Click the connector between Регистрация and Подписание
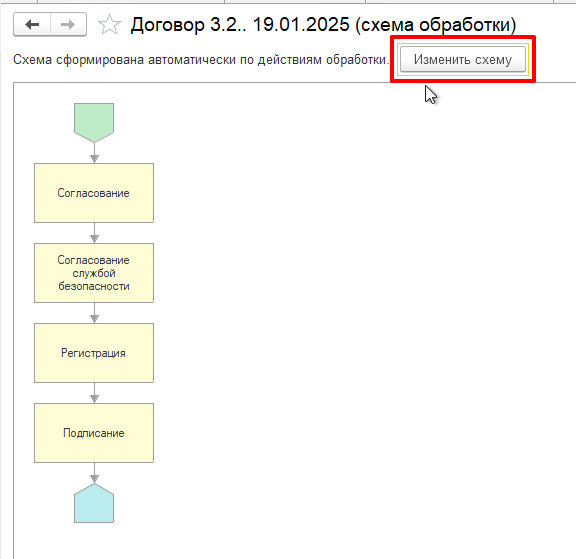576x559 pixels. (94, 393)
